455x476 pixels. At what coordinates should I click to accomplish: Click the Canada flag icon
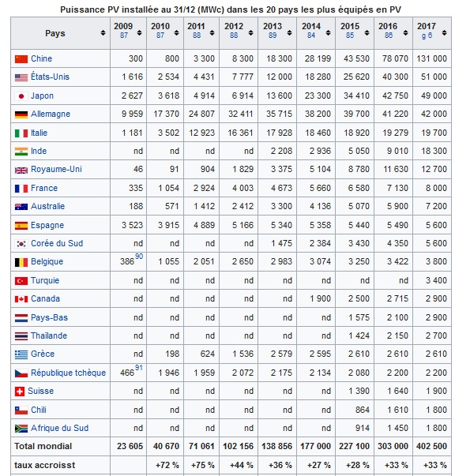[21, 299]
